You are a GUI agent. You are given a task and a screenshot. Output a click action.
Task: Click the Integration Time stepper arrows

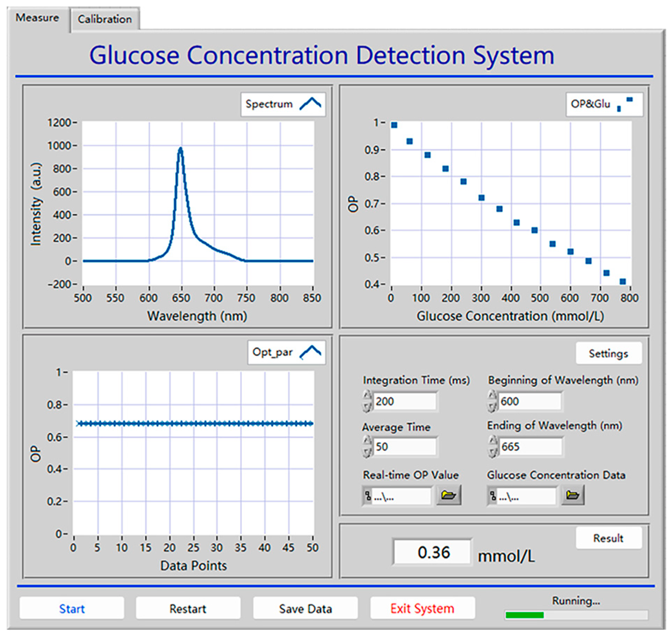coord(367,401)
